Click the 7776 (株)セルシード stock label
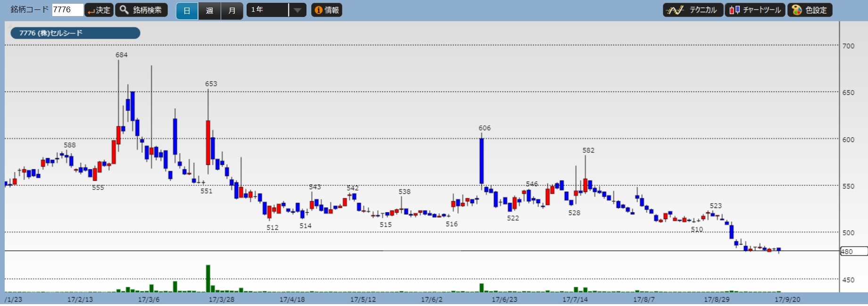This screenshot has height=306, width=868. (75, 33)
